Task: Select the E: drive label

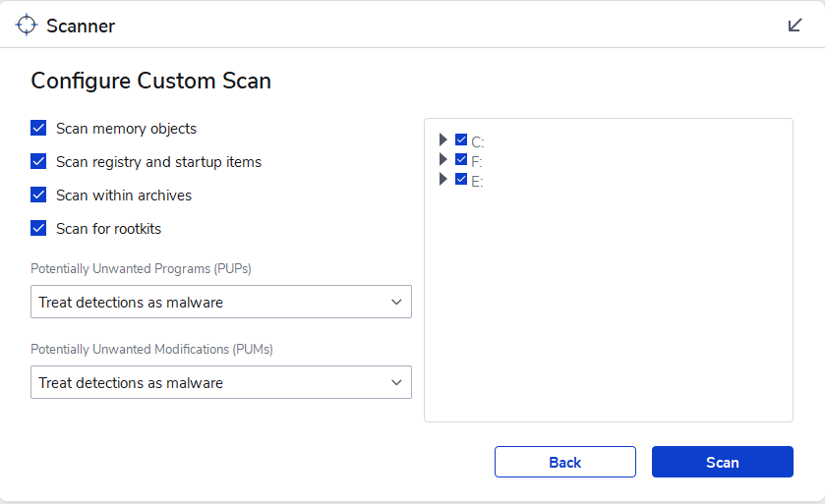Action: click(x=477, y=182)
